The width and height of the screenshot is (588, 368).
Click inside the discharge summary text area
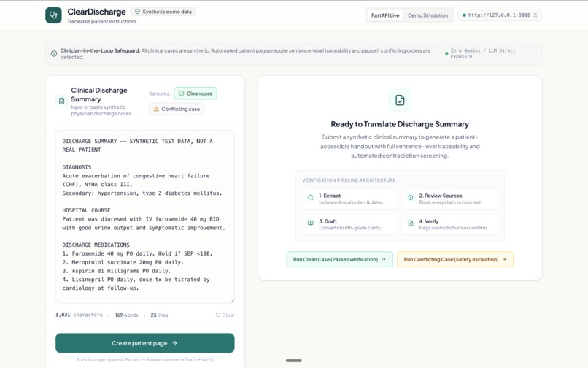(x=144, y=217)
